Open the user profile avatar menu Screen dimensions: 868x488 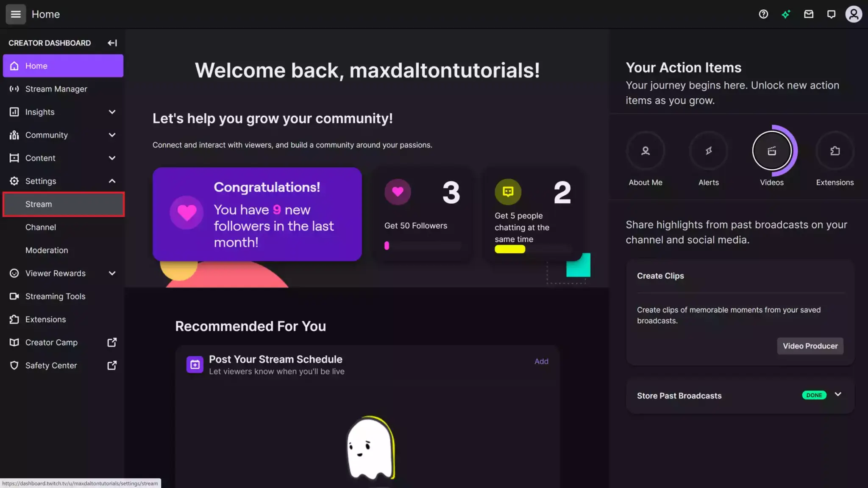[854, 14]
